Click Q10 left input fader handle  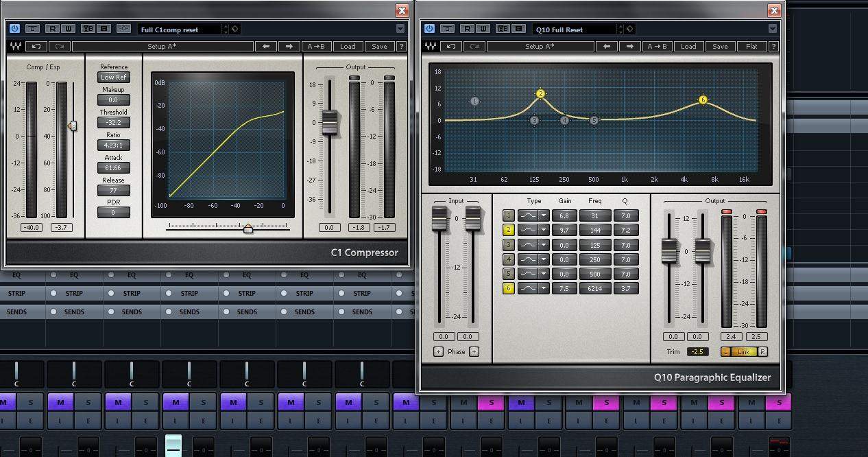point(439,218)
